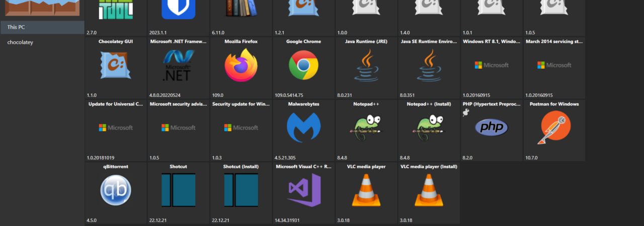
Task: Select the Malwarebytes package icon
Action: (303, 128)
